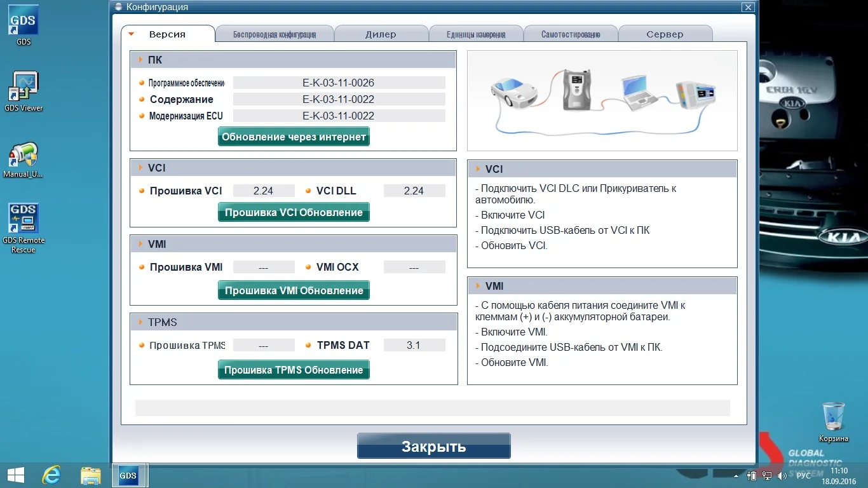Click the TPMS section header on left

click(294, 322)
